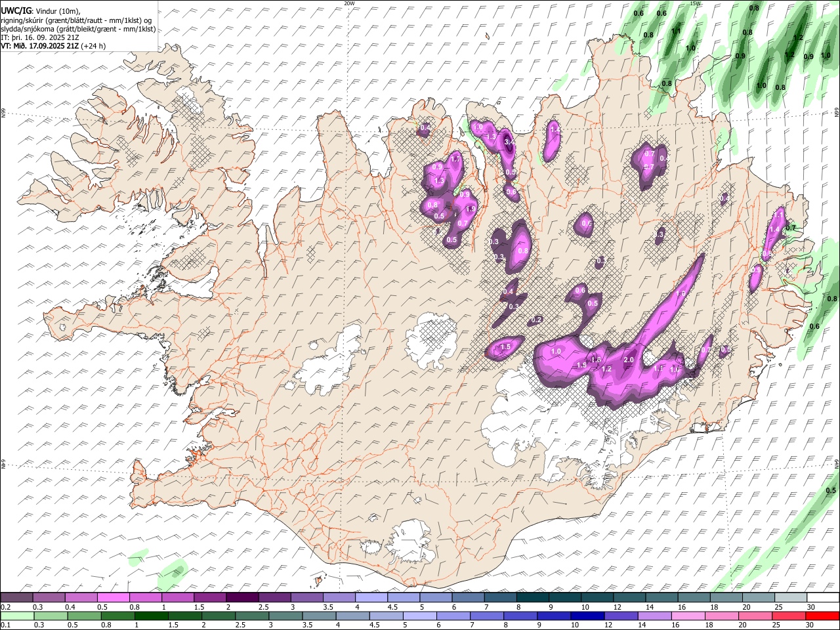The image size is (840, 630).
Task: Click the darkest green 1–1.5 swatch in rain legend
Action: click(x=151, y=616)
